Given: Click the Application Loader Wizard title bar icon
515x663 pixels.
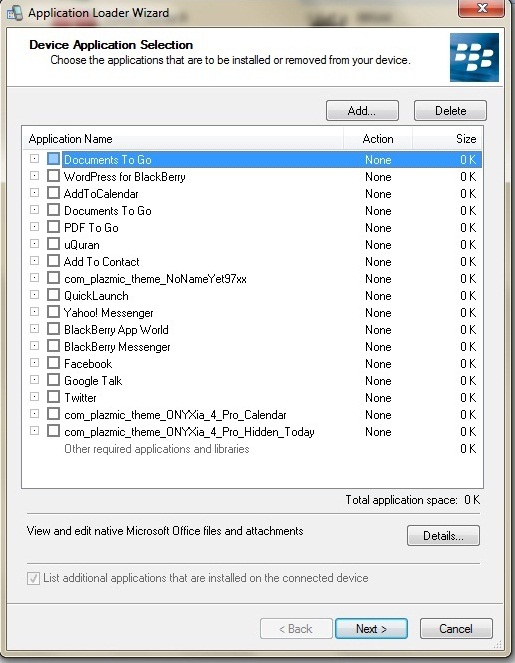Looking at the screenshot, I should pyautogui.click(x=15, y=13).
